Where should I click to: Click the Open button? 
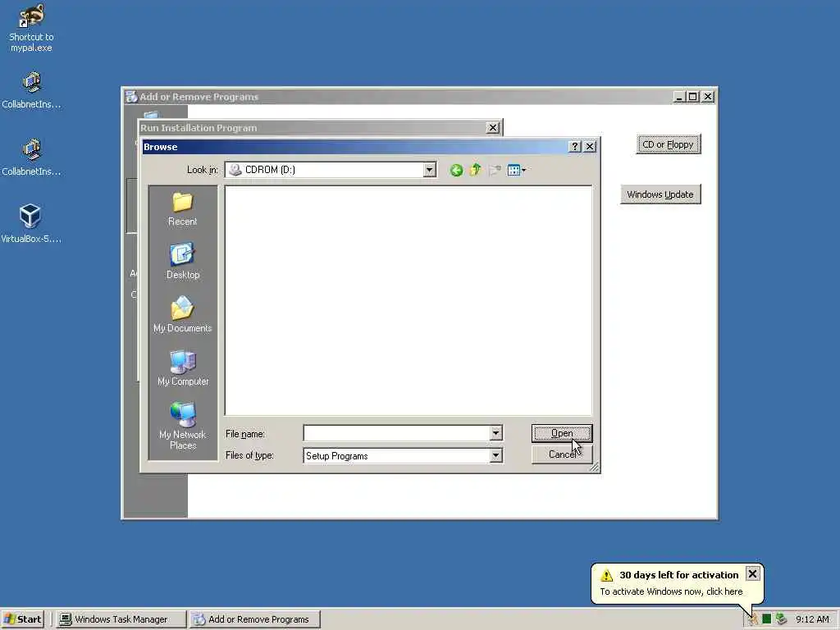(x=562, y=433)
